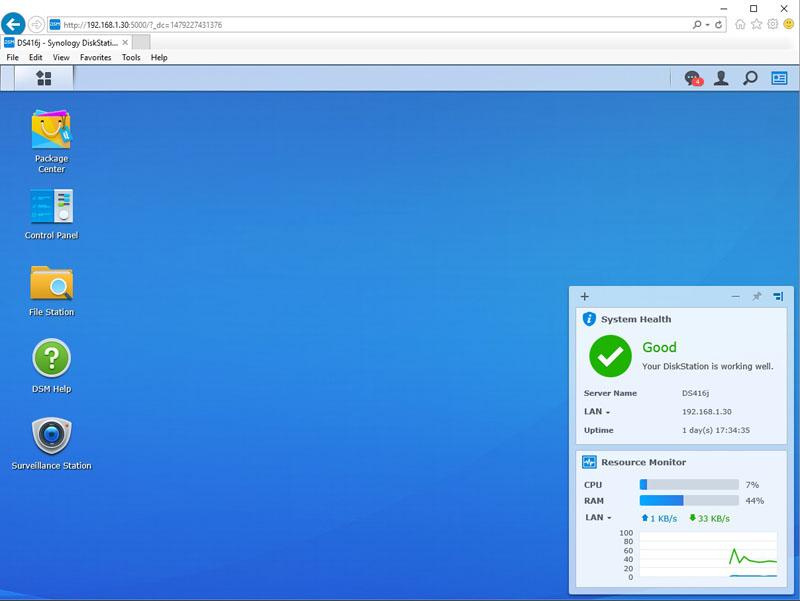Add a widget with the plus button
Image resolution: width=800 pixels, height=601 pixels.
click(x=585, y=297)
